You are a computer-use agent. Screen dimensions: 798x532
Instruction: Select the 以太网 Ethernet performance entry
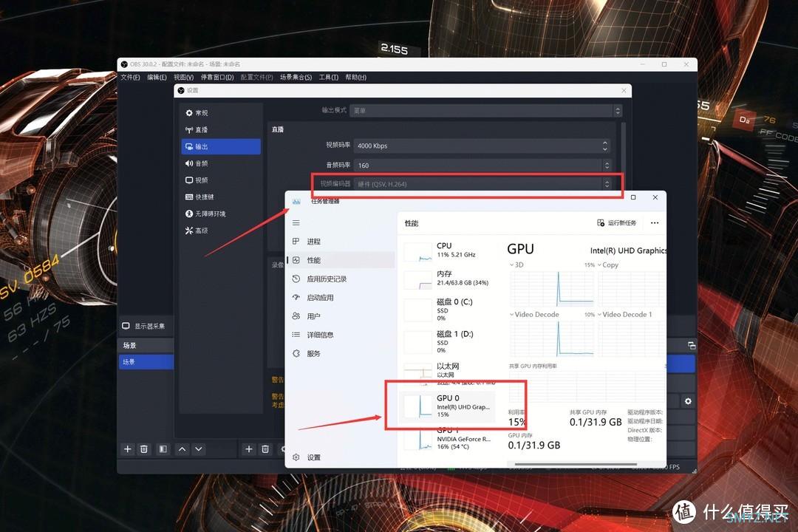click(448, 372)
